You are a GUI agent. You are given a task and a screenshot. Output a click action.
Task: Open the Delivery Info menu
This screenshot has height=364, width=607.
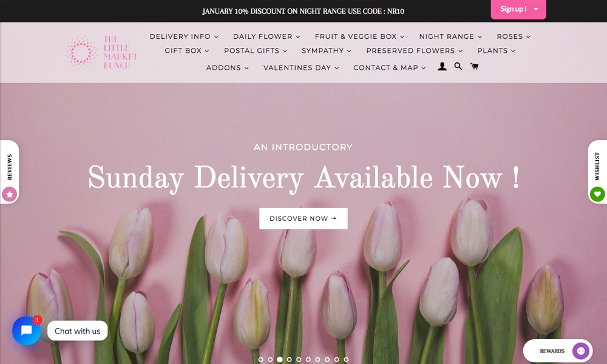pos(184,36)
